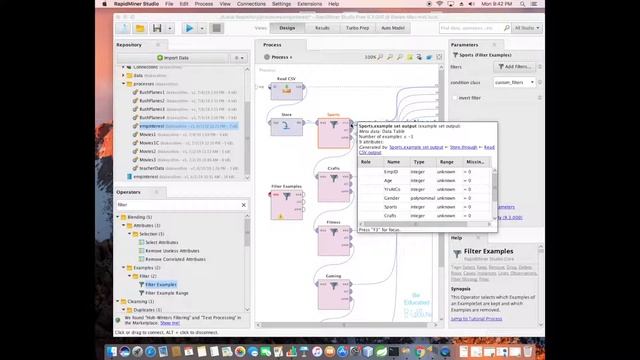Switch to the Auto Model view

(x=393, y=28)
